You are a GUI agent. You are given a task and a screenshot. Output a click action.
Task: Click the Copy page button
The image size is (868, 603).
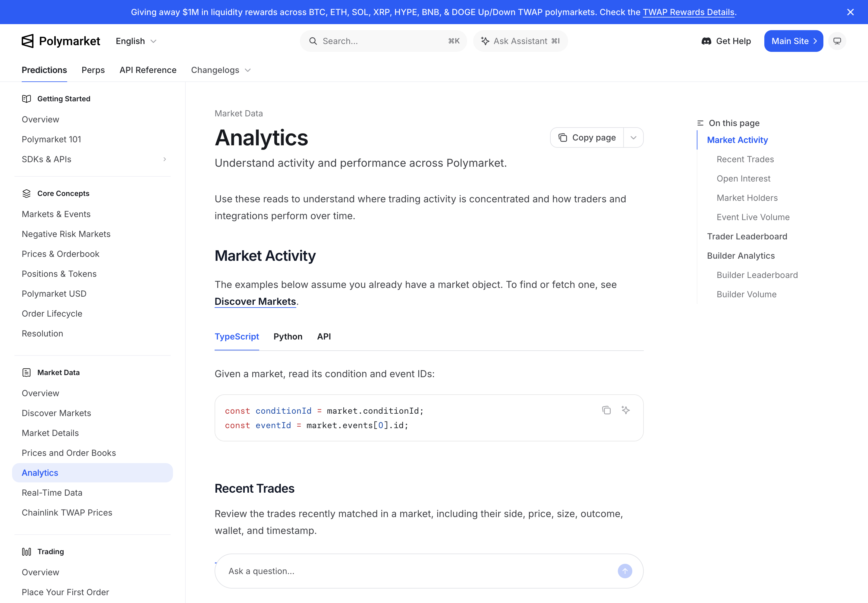[x=587, y=137]
